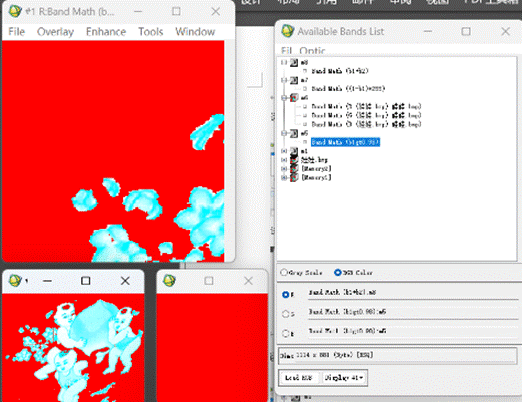522x402 pixels.
Task: Select the Band Math B band under m6
Action: point(366,124)
